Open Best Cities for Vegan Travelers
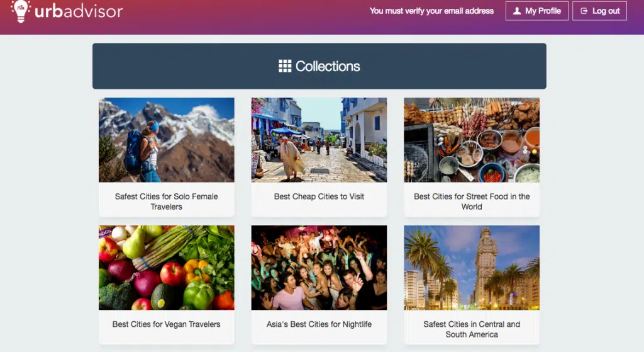The width and height of the screenshot is (644, 352). pos(166,324)
